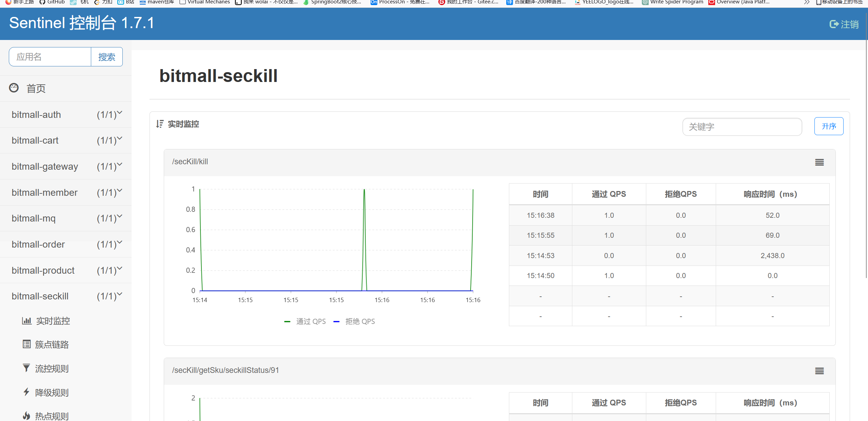
Task: Click the 簇点链路 list icon
Action: 27,344
